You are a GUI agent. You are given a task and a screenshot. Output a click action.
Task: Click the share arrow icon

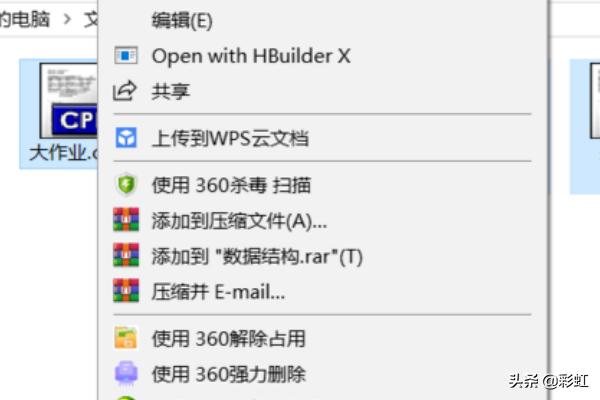(125, 91)
